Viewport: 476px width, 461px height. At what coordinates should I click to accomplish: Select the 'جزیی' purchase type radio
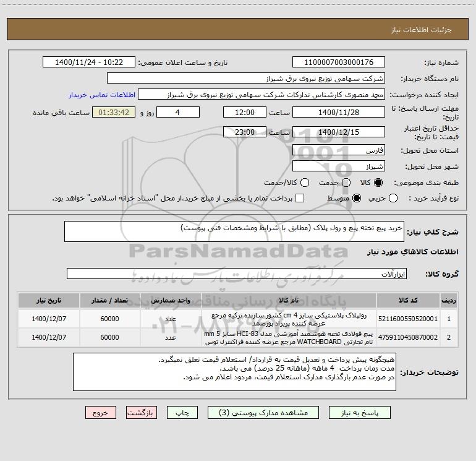point(393,199)
